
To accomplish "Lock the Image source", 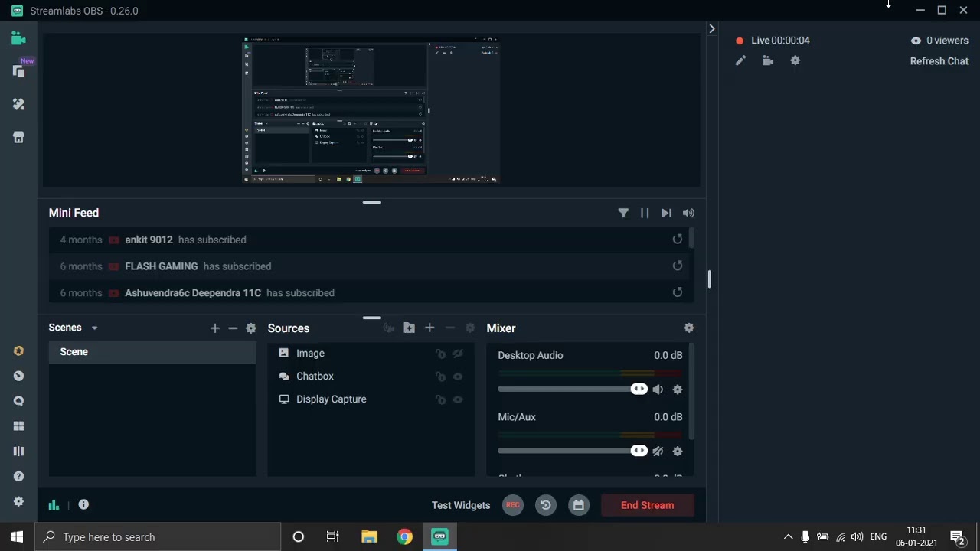I will tap(440, 354).
